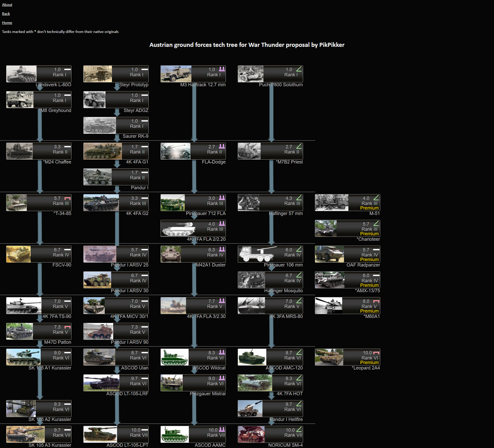Click medium tank icon on Leopard 2A4 card
The width and height of the screenshot is (494, 448).
(x=376, y=353)
